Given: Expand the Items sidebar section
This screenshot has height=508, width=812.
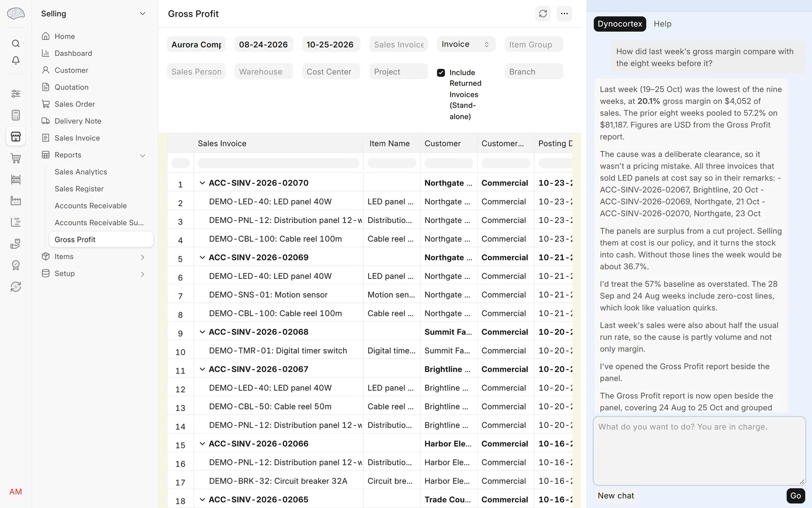Looking at the screenshot, I should pyautogui.click(x=143, y=257).
